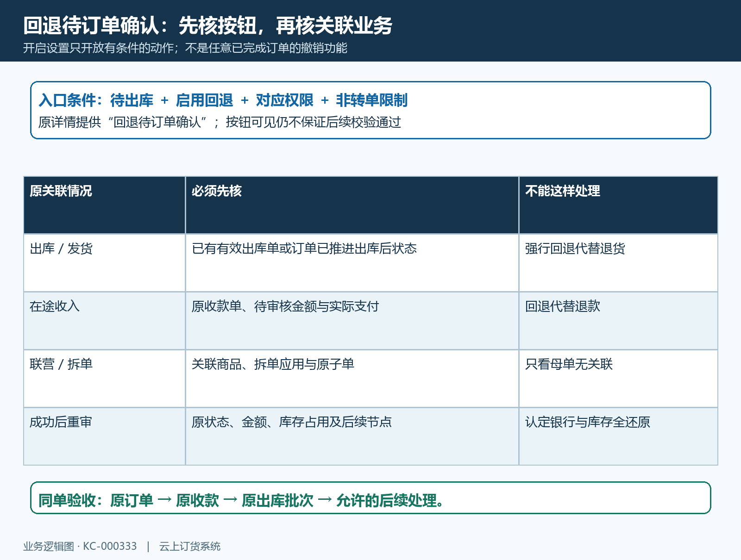Click the 认定银行与库存全还原 cell
This screenshot has height=560, width=741.
click(618, 436)
